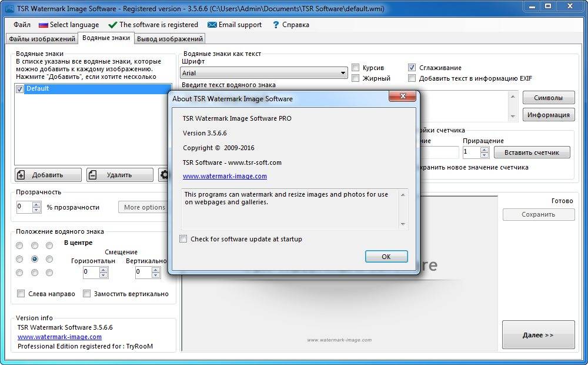Click OK in the About dialog
This screenshot has height=365, width=588.
[x=386, y=257]
